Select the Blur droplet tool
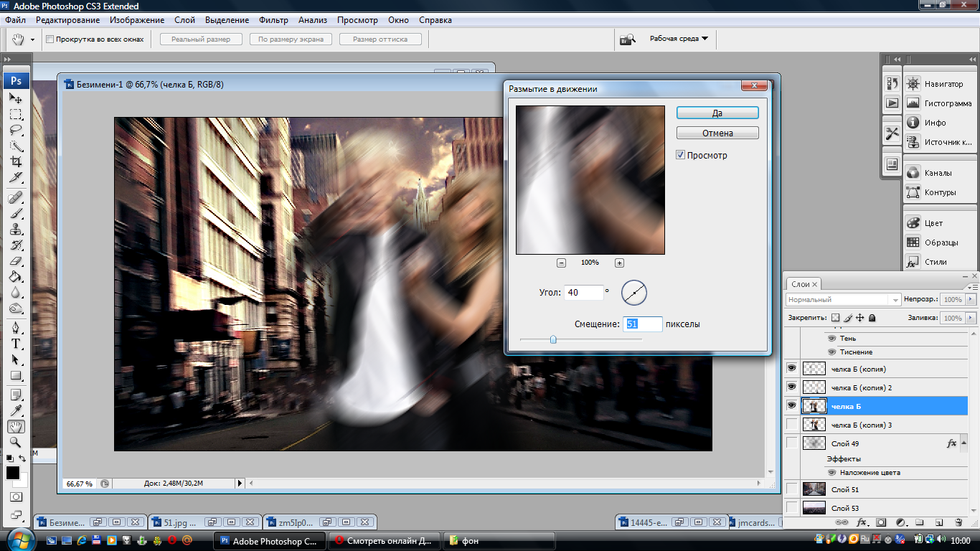The image size is (980, 551). click(16, 293)
